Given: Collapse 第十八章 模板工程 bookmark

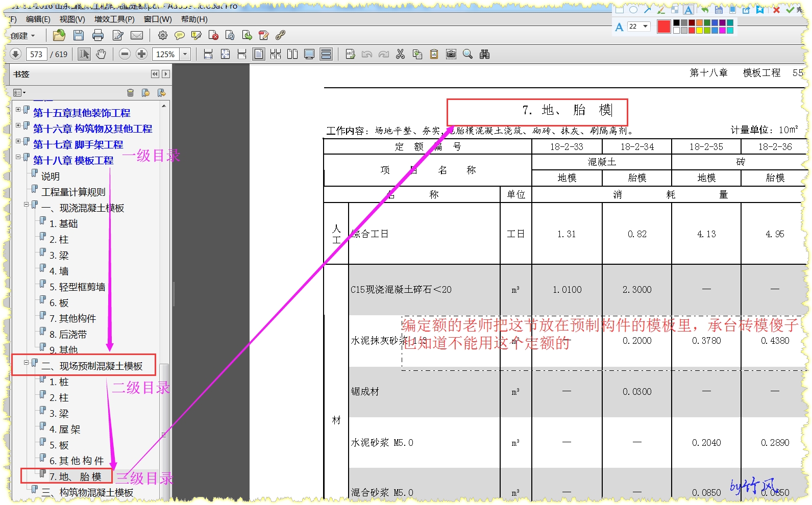Looking at the screenshot, I should click(18, 157).
